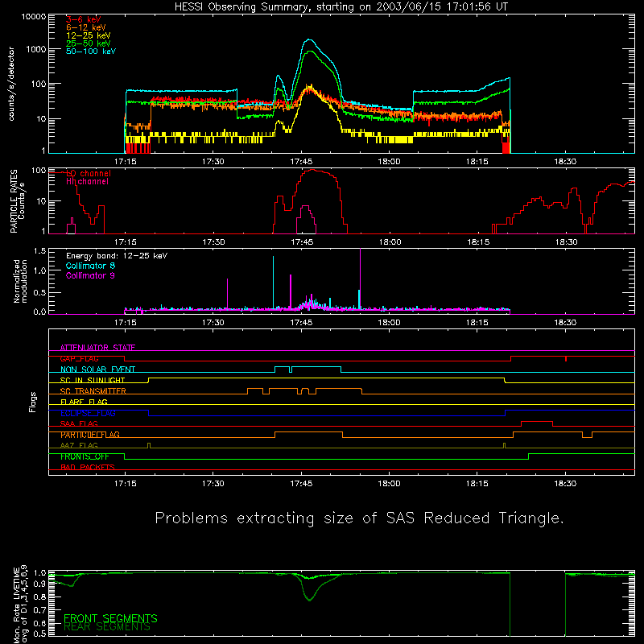The height and width of the screenshot is (644, 644).
Task: Click the LO channel legend entry
Action: click(x=89, y=173)
